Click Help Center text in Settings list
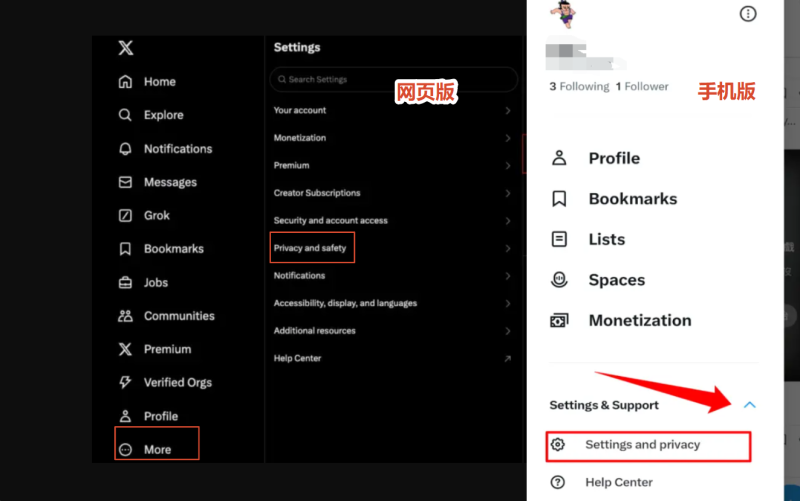The image size is (800, 501). tap(297, 358)
